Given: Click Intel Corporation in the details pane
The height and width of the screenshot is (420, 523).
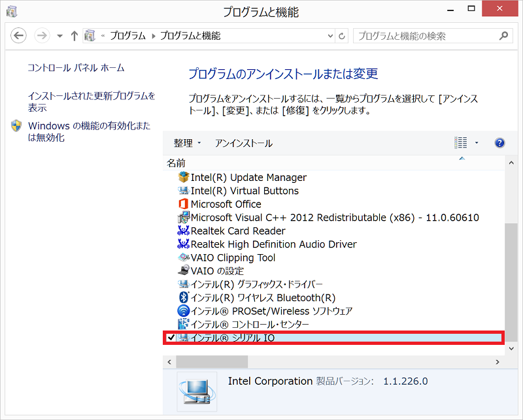Looking at the screenshot, I should [270, 381].
